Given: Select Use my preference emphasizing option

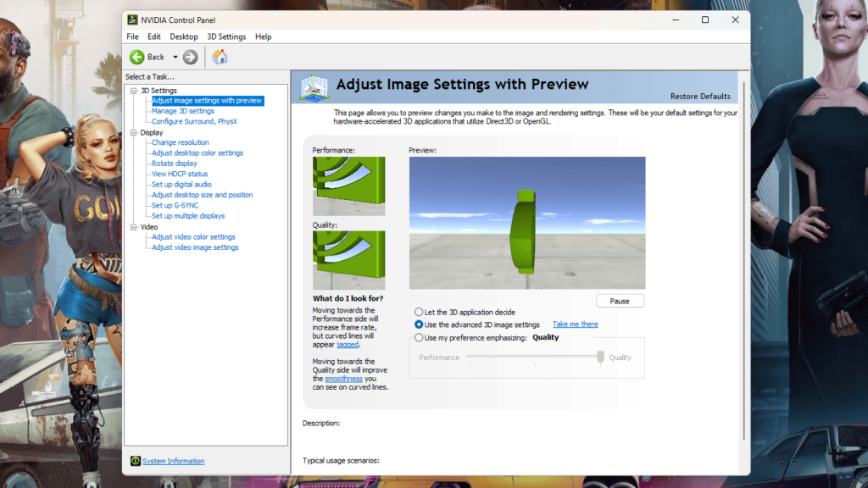Looking at the screenshot, I should point(419,337).
